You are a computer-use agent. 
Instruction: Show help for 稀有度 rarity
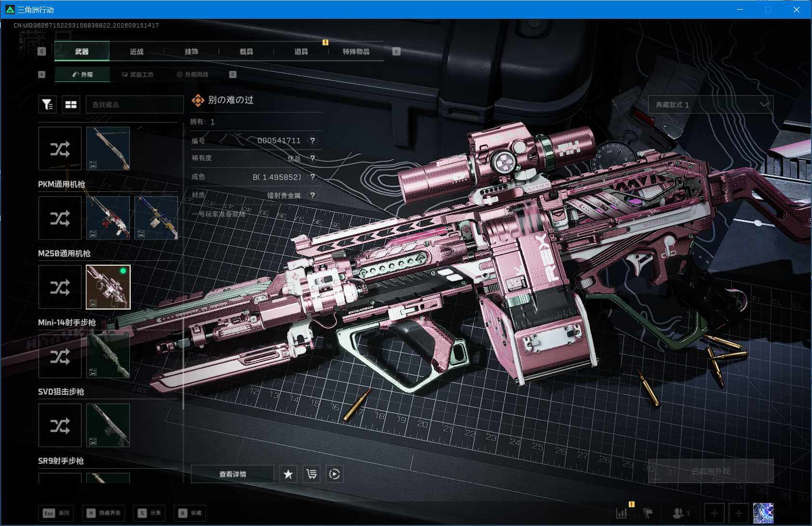click(x=312, y=158)
